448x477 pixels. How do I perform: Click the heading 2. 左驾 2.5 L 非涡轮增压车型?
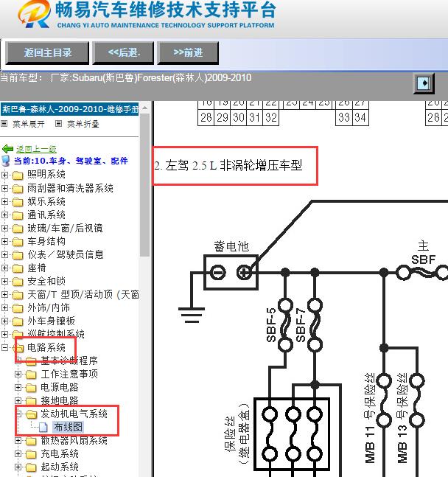(228, 165)
